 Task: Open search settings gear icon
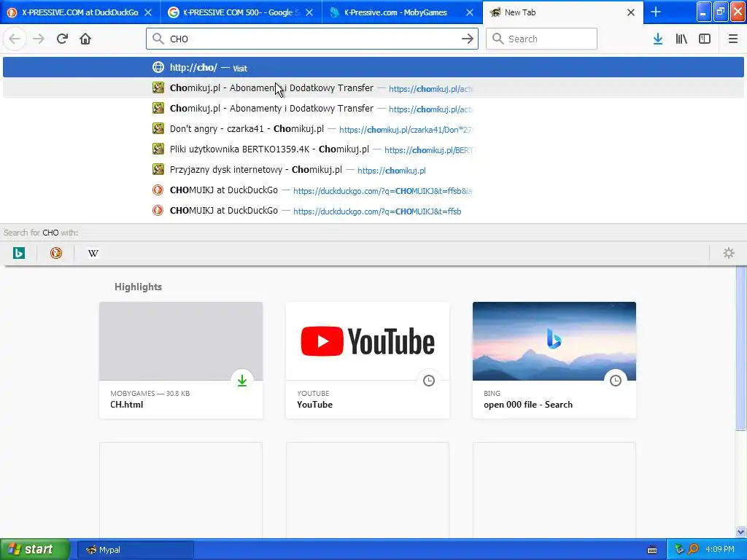729,253
